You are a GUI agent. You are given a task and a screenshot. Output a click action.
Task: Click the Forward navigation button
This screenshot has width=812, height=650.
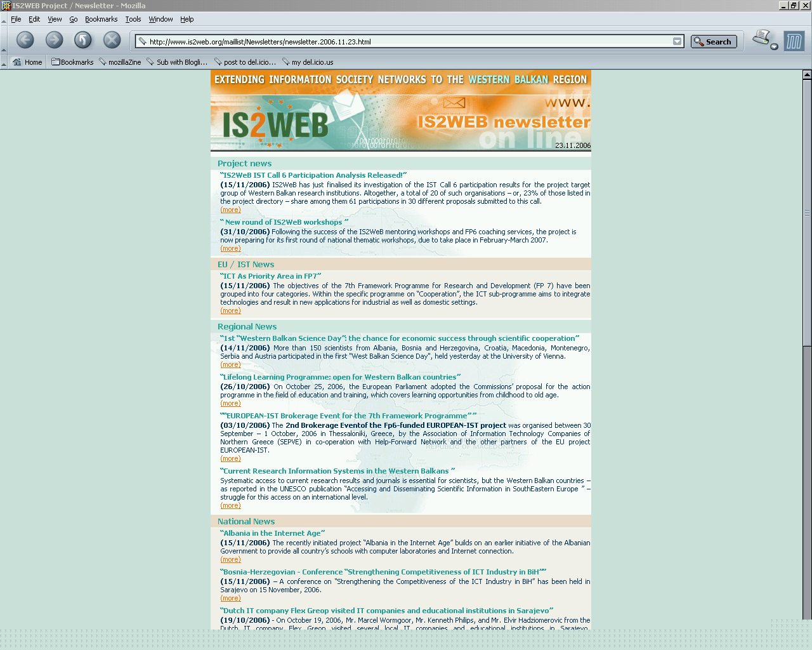click(55, 41)
